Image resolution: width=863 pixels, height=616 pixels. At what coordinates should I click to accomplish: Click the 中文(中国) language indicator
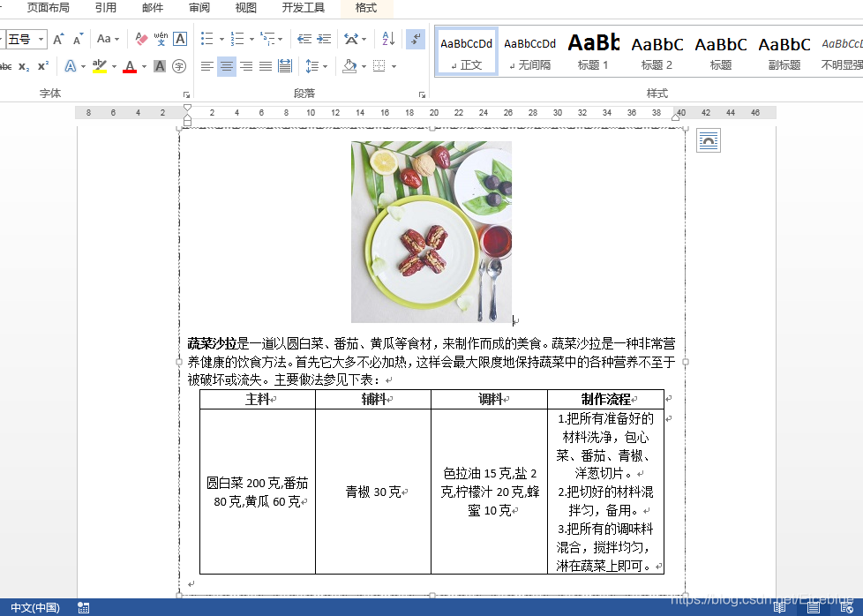point(35,608)
